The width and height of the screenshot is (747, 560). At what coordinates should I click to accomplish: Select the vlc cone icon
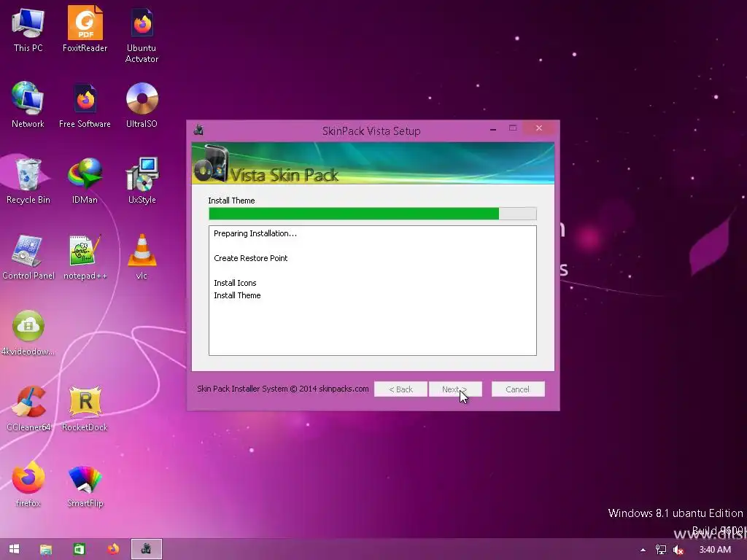pyautogui.click(x=142, y=257)
